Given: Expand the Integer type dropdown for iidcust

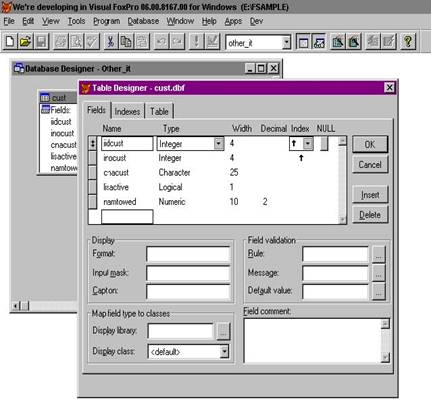Looking at the screenshot, I should (219, 144).
